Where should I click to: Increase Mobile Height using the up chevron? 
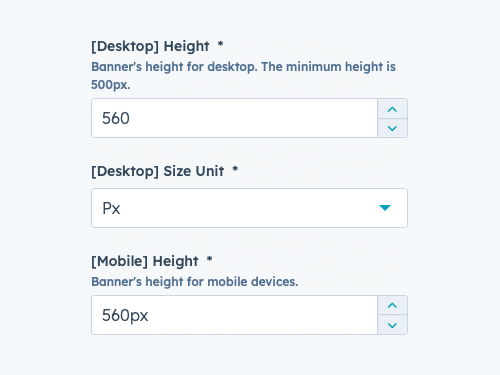[392, 305]
